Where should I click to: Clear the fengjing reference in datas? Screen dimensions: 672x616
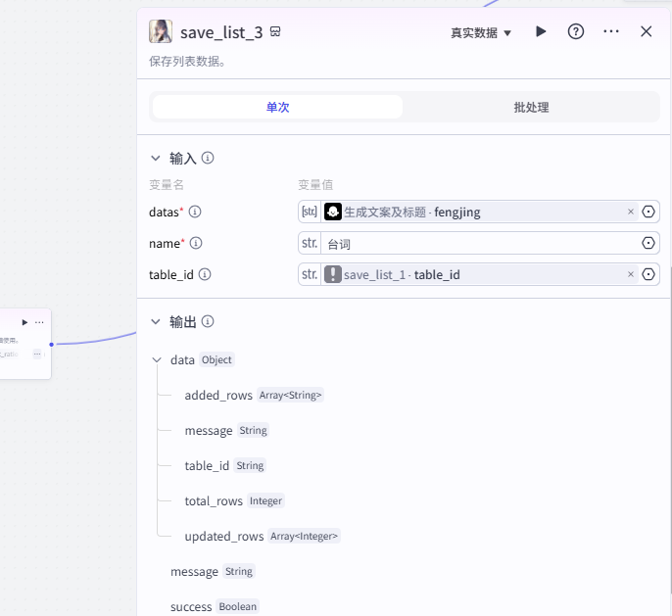tap(631, 212)
